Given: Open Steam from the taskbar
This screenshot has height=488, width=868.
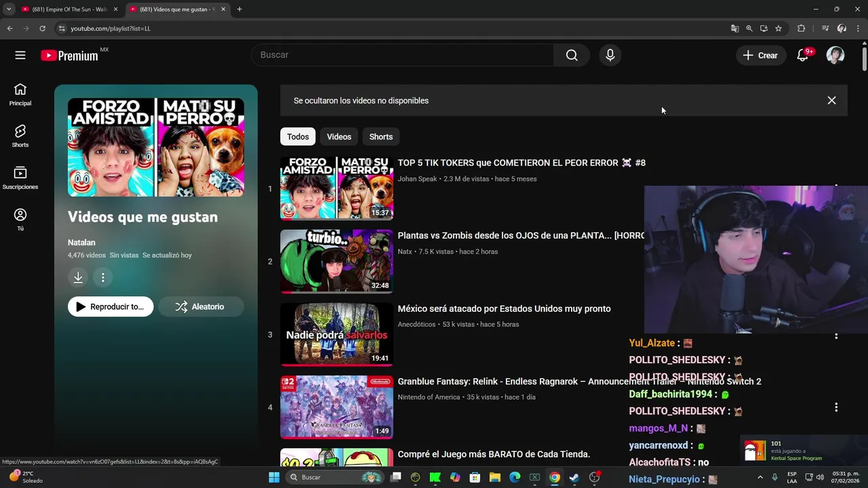Looking at the screenshot, I should pyautogui.click(x=574, y=477).
